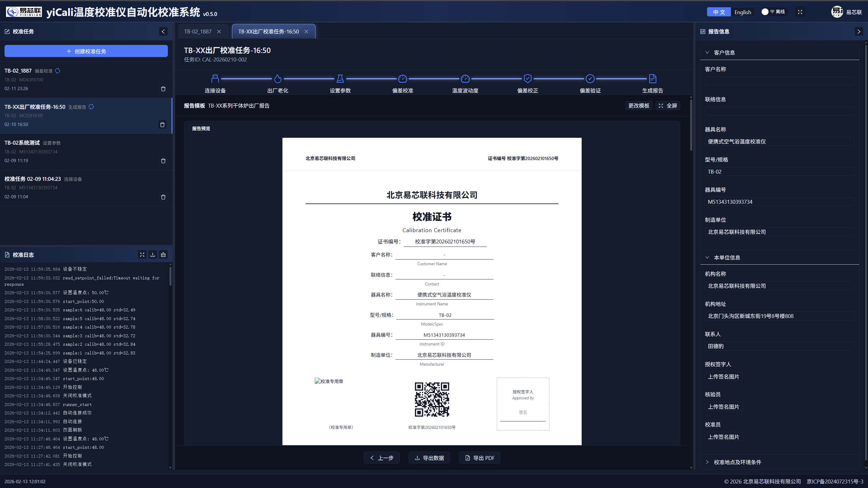This screenshot has width=868, height=488.
Task: Click the 设置参数 flask step icon
Action: point(340,79)
